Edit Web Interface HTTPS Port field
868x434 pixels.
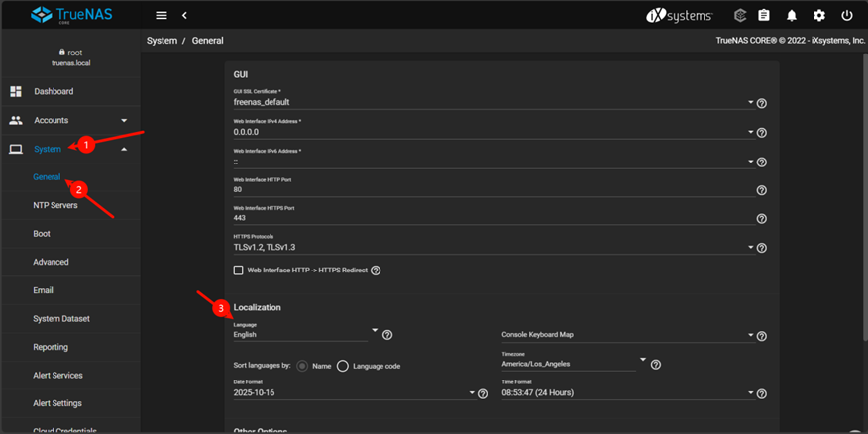[494, 218]
